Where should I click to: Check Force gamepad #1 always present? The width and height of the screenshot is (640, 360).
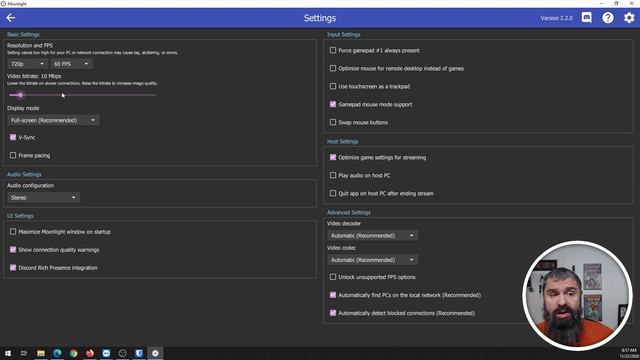click(x=333, y=51)
